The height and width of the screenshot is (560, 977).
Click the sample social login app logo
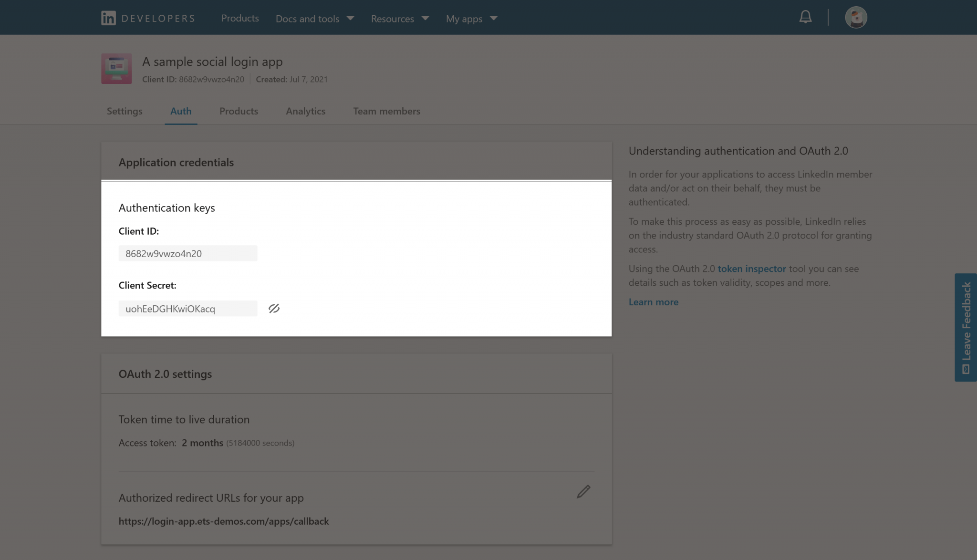tap(116, 68)
